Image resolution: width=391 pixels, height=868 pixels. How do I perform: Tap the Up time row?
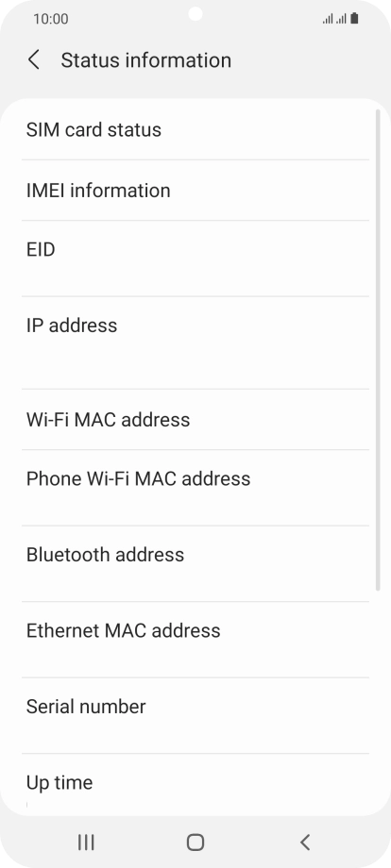coord(195,784)
